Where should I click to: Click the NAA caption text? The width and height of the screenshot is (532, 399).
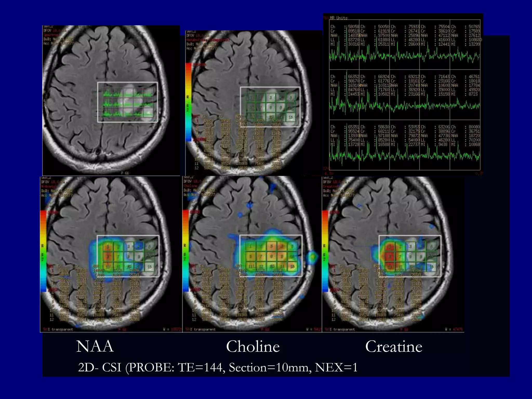[x=95, y=346]
